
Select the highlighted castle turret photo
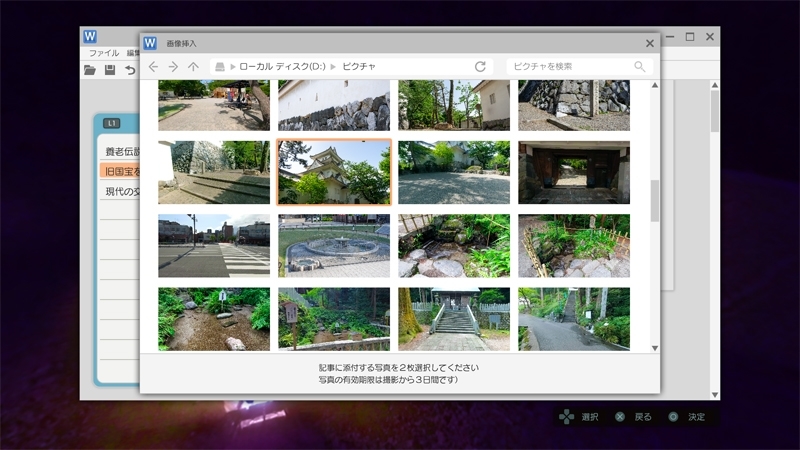334,172
